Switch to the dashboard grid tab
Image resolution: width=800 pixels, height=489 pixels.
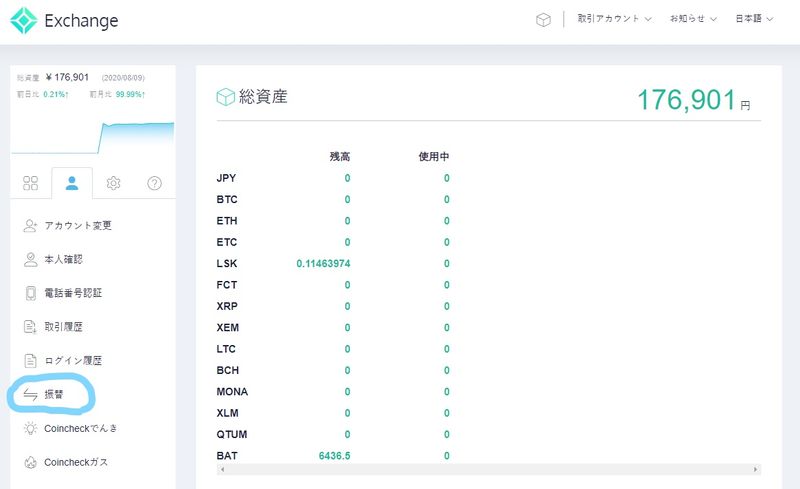[31, 183]
